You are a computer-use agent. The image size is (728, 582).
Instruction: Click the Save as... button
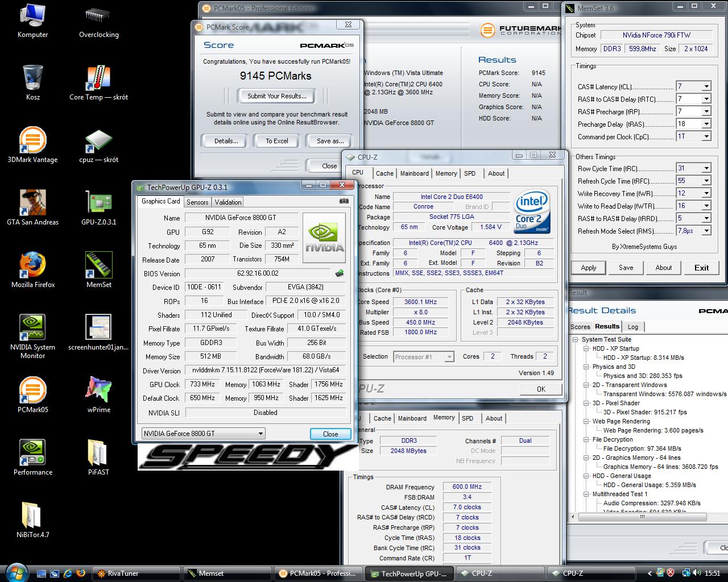point(330,141)
